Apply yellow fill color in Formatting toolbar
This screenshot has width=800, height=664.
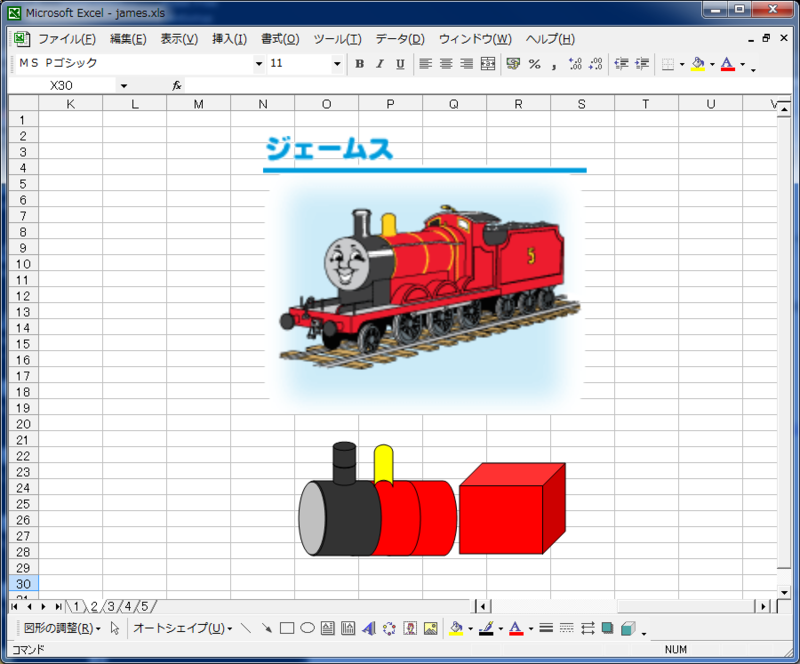(697, 64)
